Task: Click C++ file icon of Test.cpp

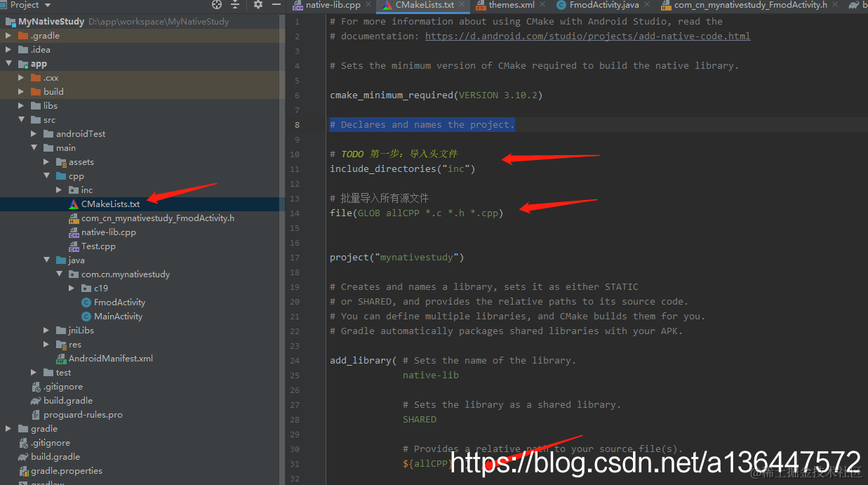Action: point(74,246)
